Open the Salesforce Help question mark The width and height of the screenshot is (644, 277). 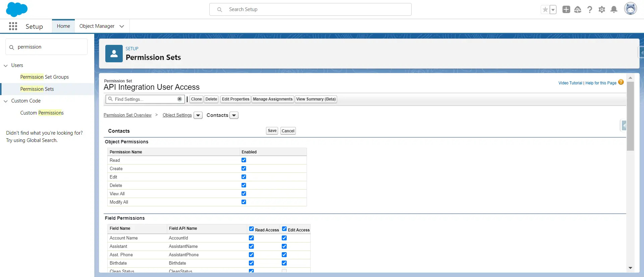pos(590,10)
